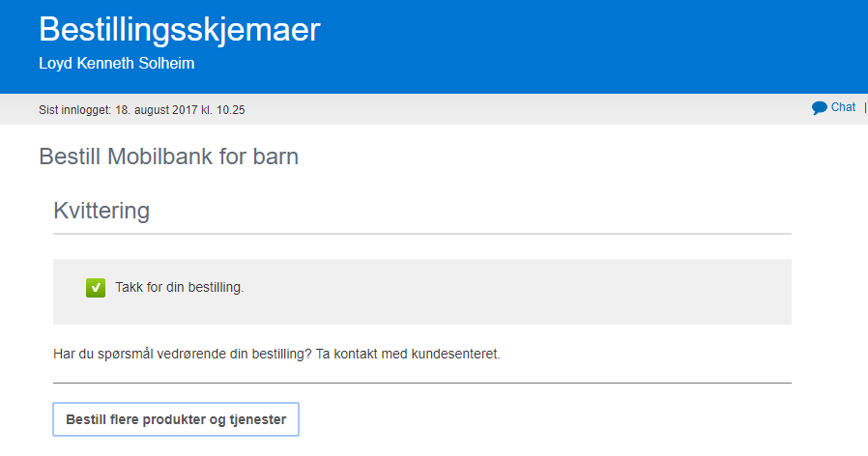868x456 pixels.
Task: Click the Sist innlogget label
Action: point(75,110)
